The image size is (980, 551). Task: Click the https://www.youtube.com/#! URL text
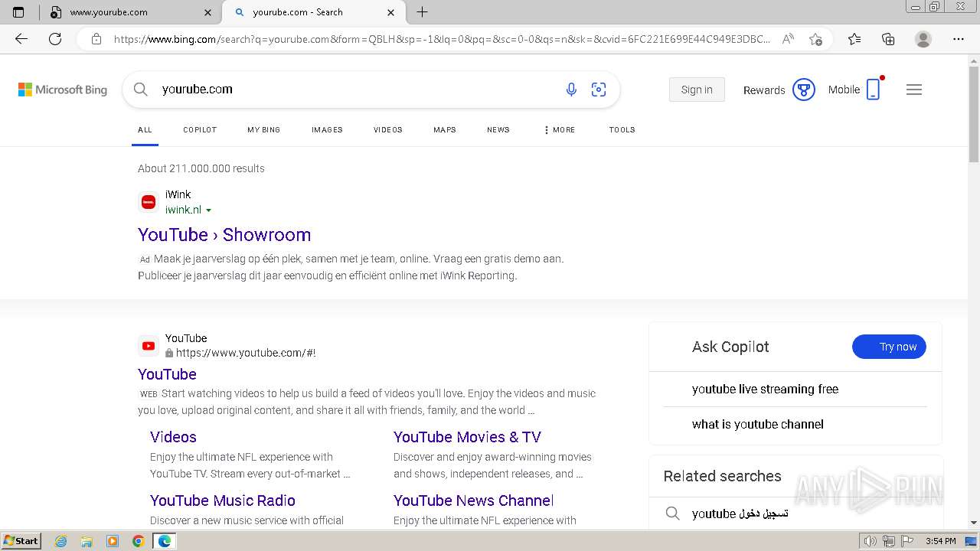point(246,353)
